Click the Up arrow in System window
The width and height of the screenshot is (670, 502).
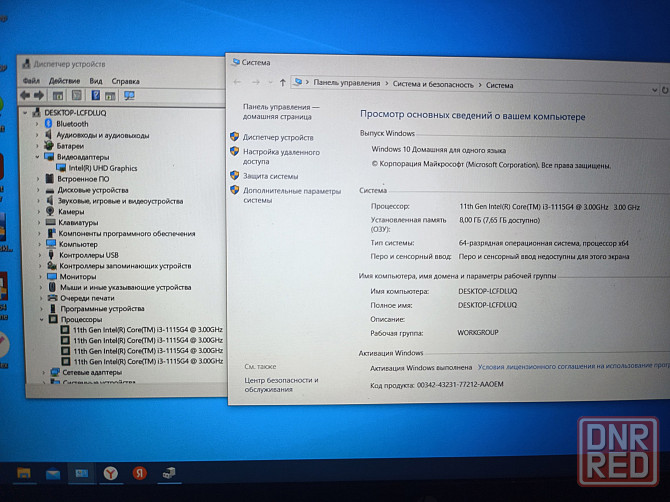point(282,82)
